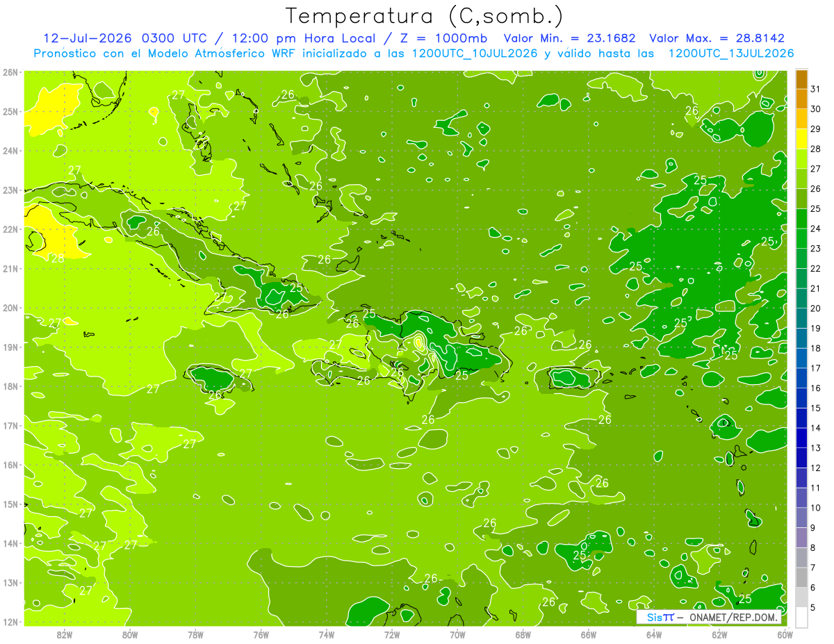Pick the dark blue legend swatch between 13 and 14

801,438
